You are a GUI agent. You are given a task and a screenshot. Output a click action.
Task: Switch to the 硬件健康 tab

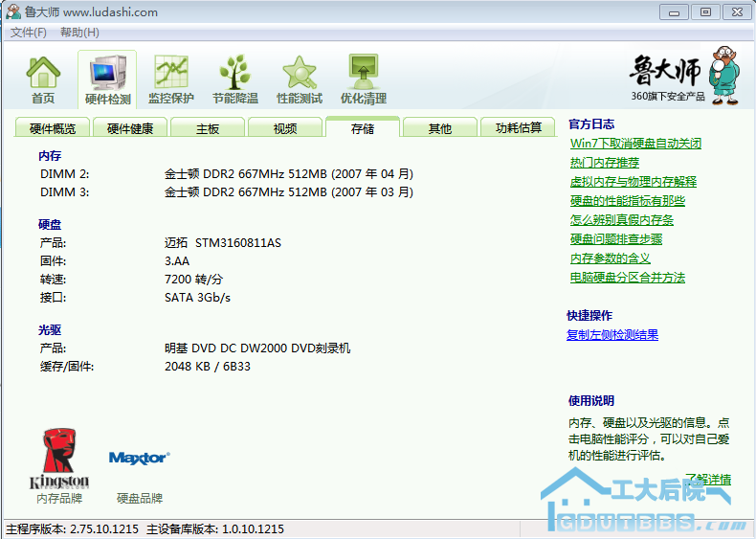click(x=130, y=128)
